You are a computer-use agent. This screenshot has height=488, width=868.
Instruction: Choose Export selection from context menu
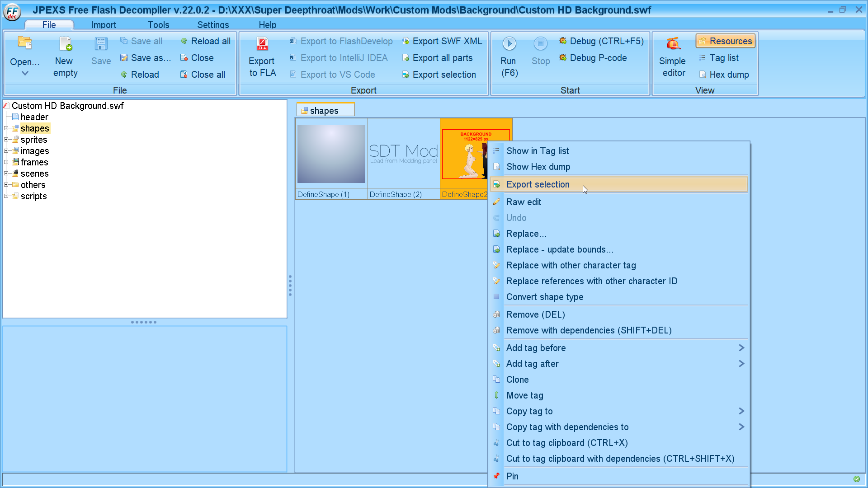tap(538, 184)
